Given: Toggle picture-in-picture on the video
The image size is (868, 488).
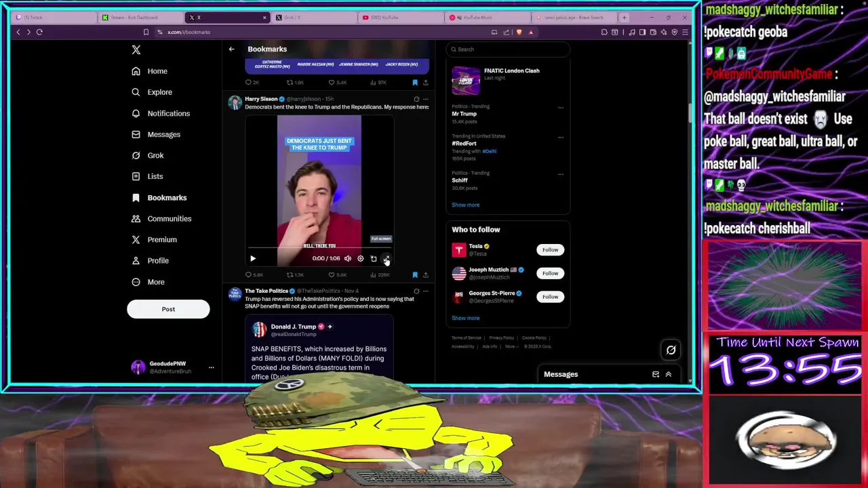Looking at the screenshot, I should coord(374,258).
